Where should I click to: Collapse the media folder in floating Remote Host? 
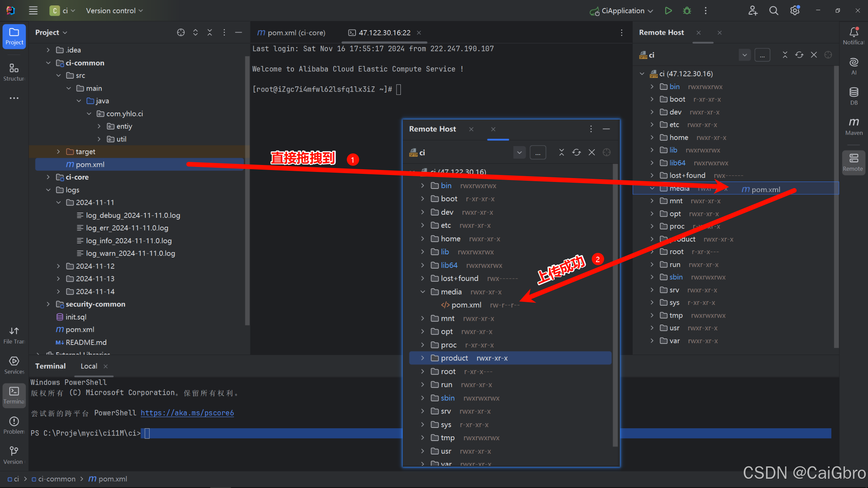pyautogui.click(x=423, y=292)
